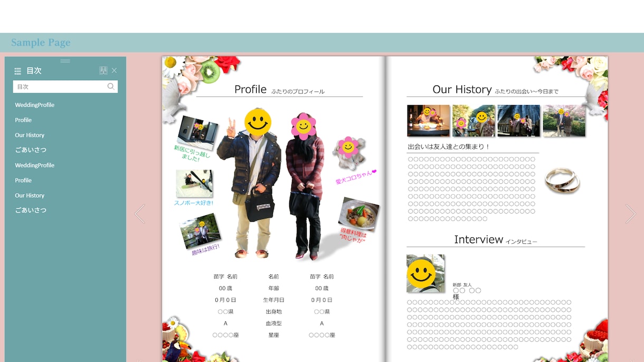
Task: Click the Sample Page title
Action: pos(41,43)
